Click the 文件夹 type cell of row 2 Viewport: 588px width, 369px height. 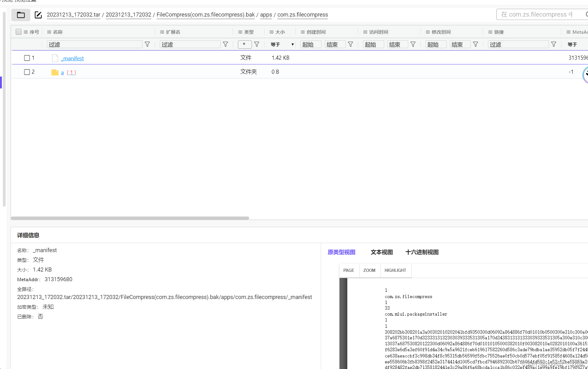[249, 72]
